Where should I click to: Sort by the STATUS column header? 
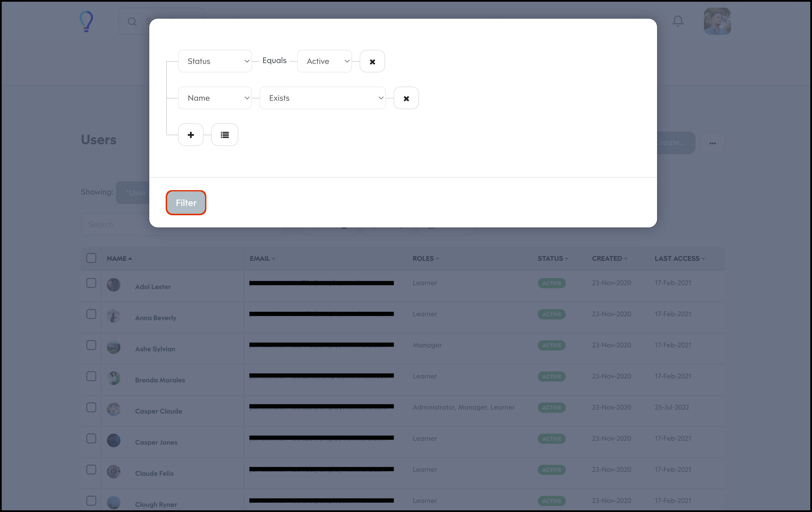tap(553, 259)
